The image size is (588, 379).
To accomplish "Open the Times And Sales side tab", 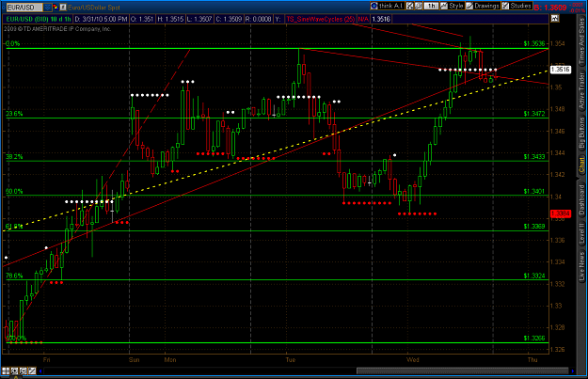I will pos(581,40).
